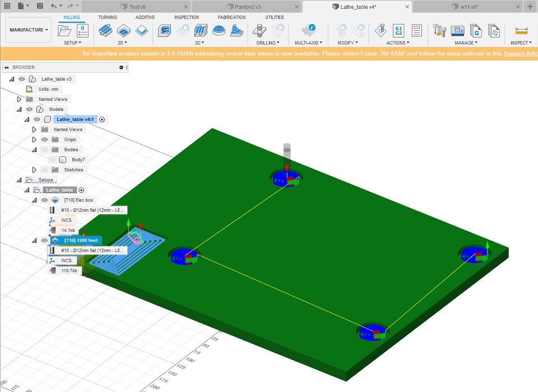Open the DRILLING dropdown menu
Viewport: 538px width, 392px height.
click(x=268, y=43)
